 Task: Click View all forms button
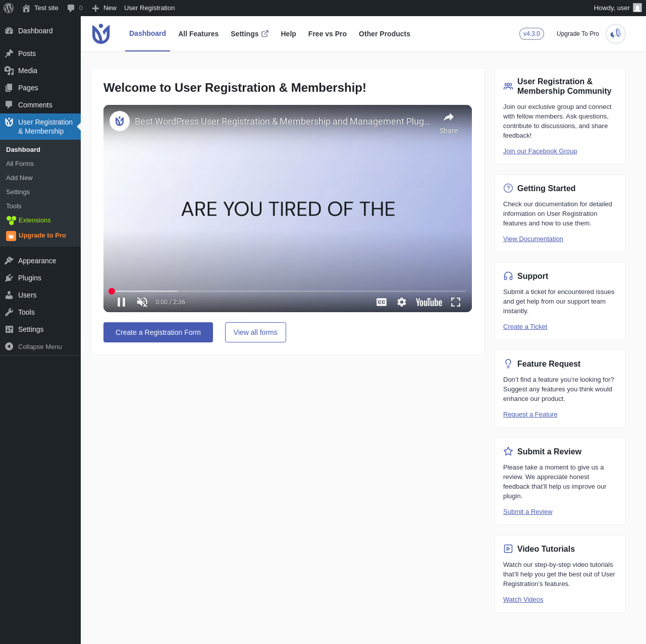pyautogui.click(x=255, y=332)
